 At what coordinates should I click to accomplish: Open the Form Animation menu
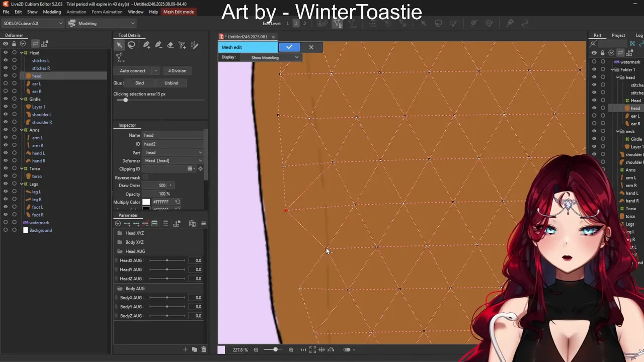point(107,12)
